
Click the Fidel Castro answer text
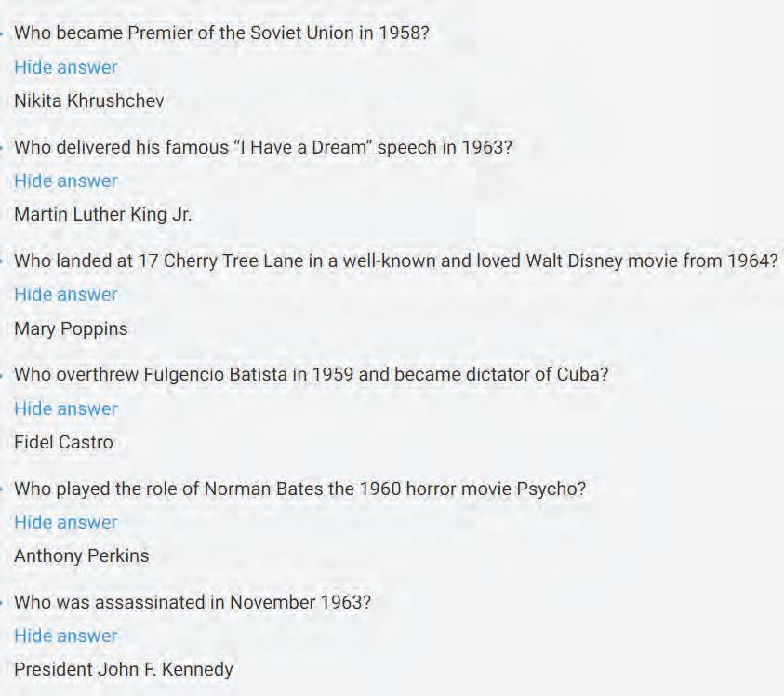coord(63,442)
